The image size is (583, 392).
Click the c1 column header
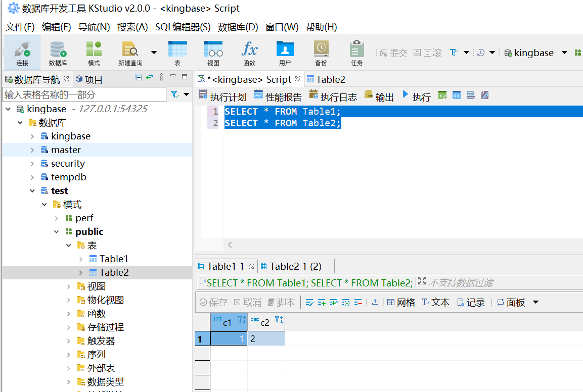point(227,322)
